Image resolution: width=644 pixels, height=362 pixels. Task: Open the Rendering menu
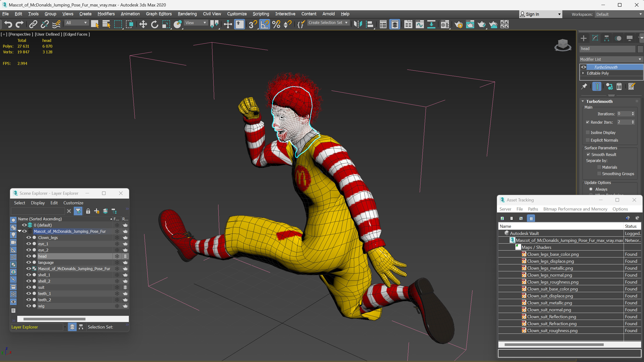click(x=187, y=14)
